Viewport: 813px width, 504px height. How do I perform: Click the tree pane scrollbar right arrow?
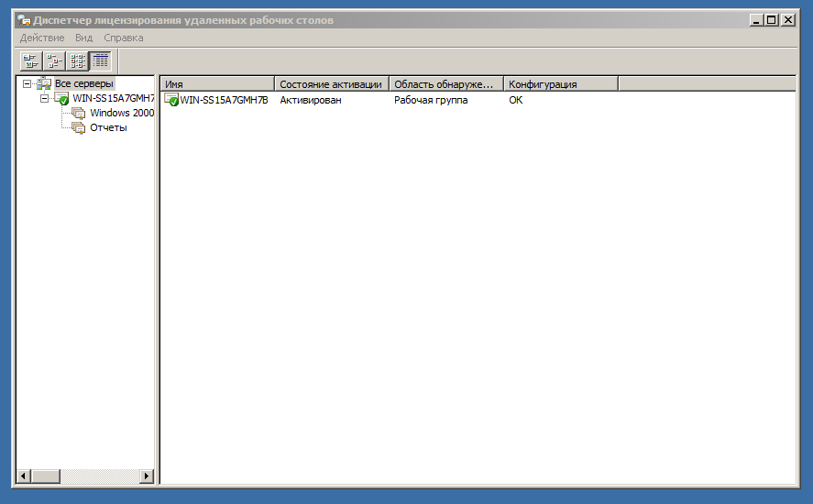(148, 476)
